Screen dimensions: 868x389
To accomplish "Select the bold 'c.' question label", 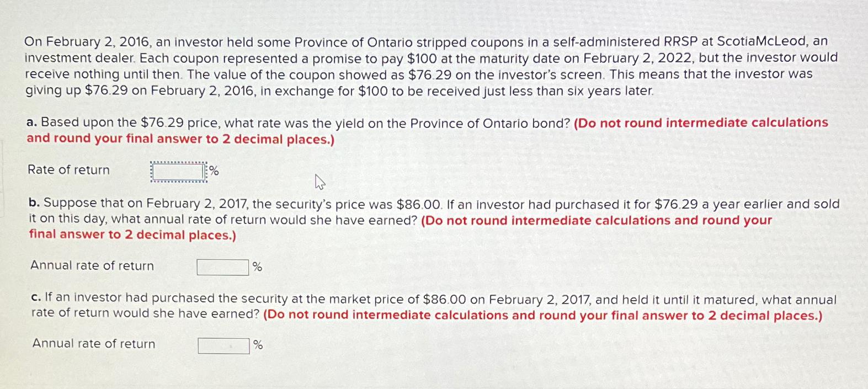I will pos(35,299).
